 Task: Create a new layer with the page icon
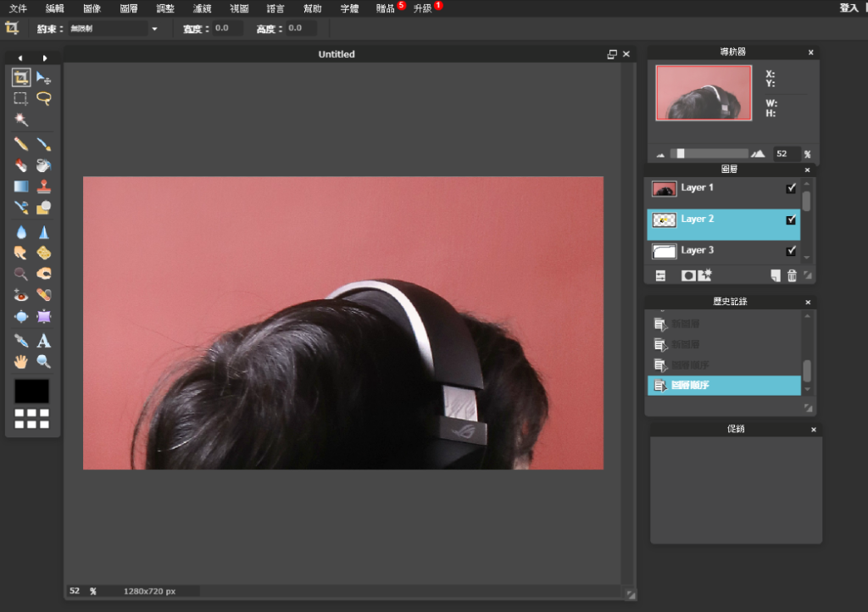(776, 275)
